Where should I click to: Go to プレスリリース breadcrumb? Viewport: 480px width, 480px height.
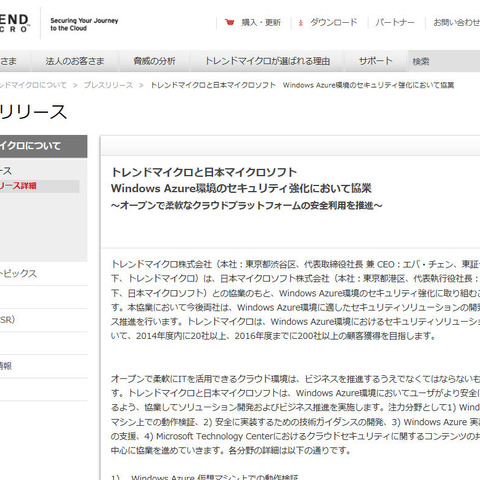pyautogui.click(x=108, y=85)
